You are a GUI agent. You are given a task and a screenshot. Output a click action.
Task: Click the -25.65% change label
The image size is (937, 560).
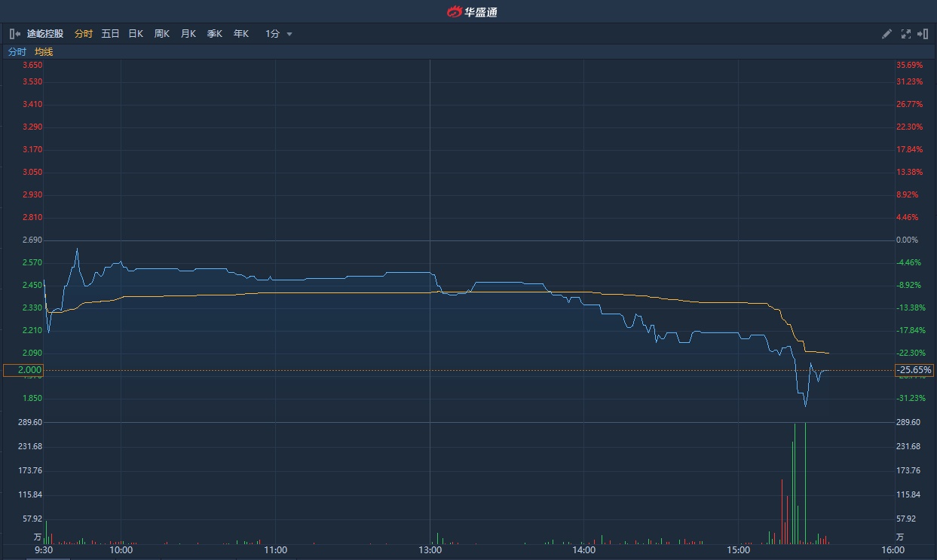pyautogui.click(x=914, y=370)
